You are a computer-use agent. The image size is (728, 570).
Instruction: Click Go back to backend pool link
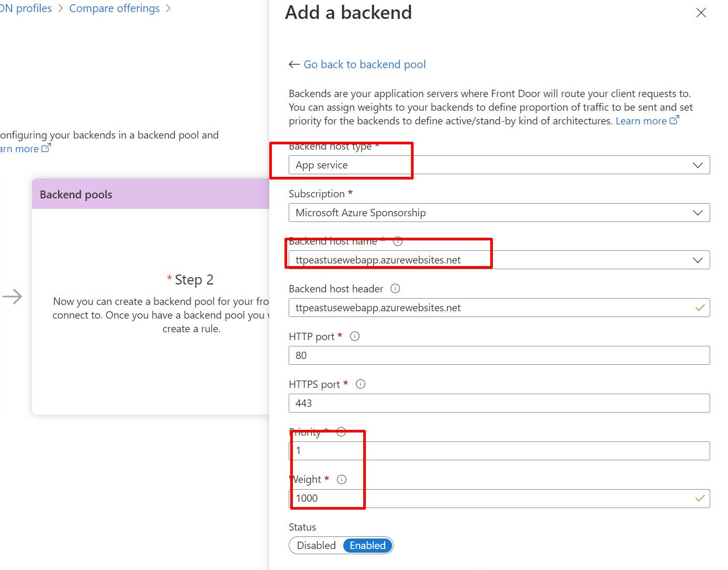tap(364, 65)
